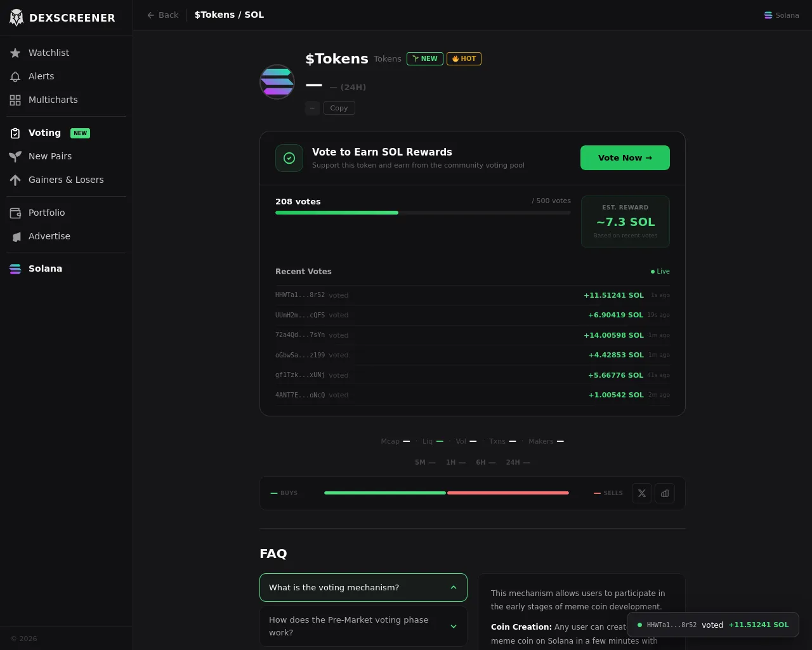812x650 pixels.
Task: Click the '/ 500 votes' goal label
Action: point(551,201)
